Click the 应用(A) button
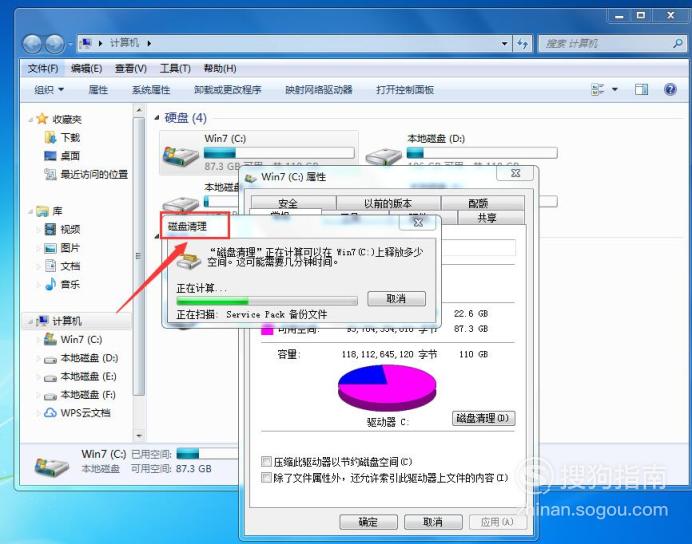Image resolution: width=692 pixels, height=544 pixels. (497, 522)
